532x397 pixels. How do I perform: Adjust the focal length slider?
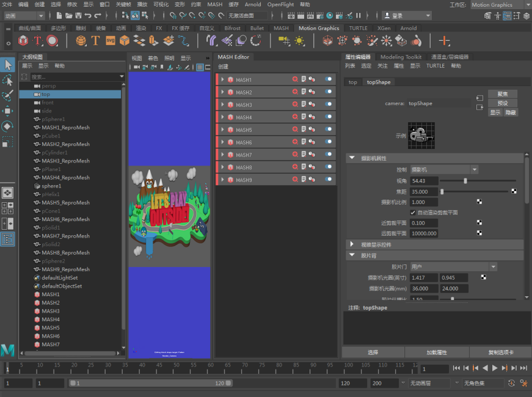pos(442,192)
